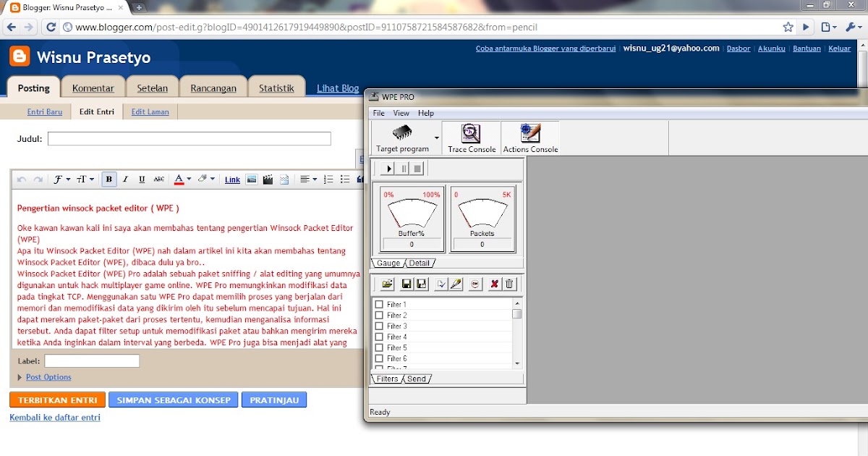This screenshot has height=456, width=868.
Task: Click the round red ON filter icon
Action: [475, 284]
